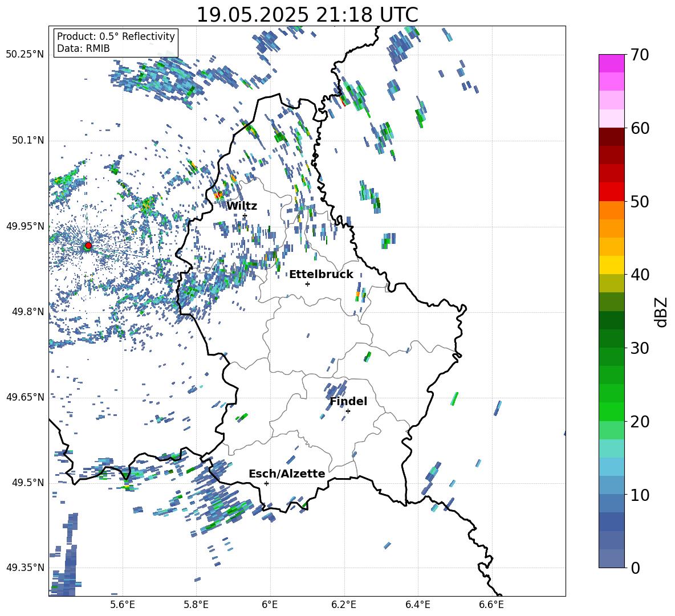Click the Findel location cross marker
This screenshot has height=616, width=675.
click(348, 411)
